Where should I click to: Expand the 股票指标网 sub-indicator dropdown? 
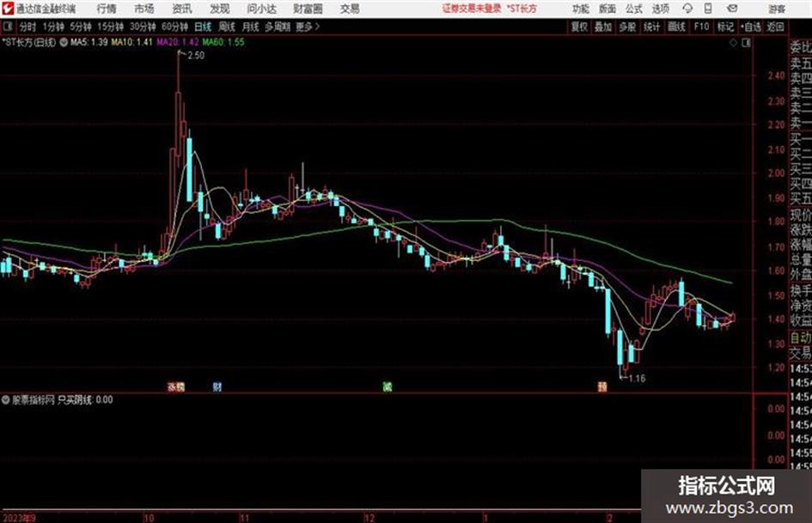[6, 399]
